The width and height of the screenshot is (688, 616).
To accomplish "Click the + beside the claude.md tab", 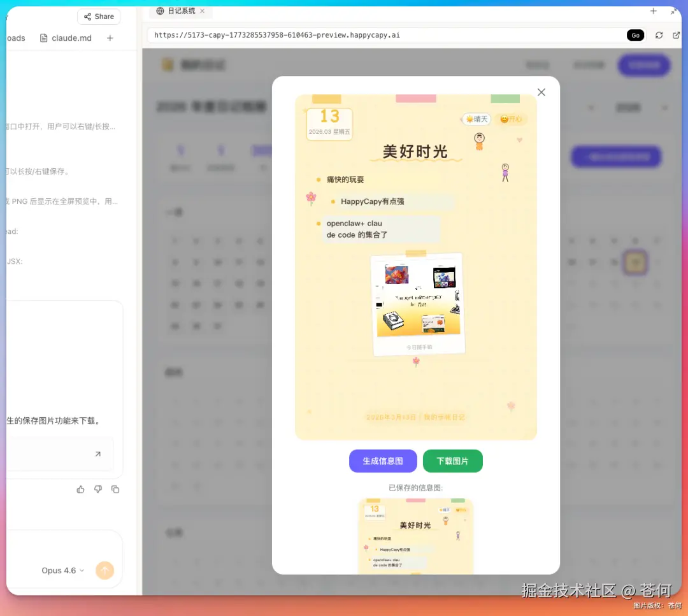I will tap(109, 38).
